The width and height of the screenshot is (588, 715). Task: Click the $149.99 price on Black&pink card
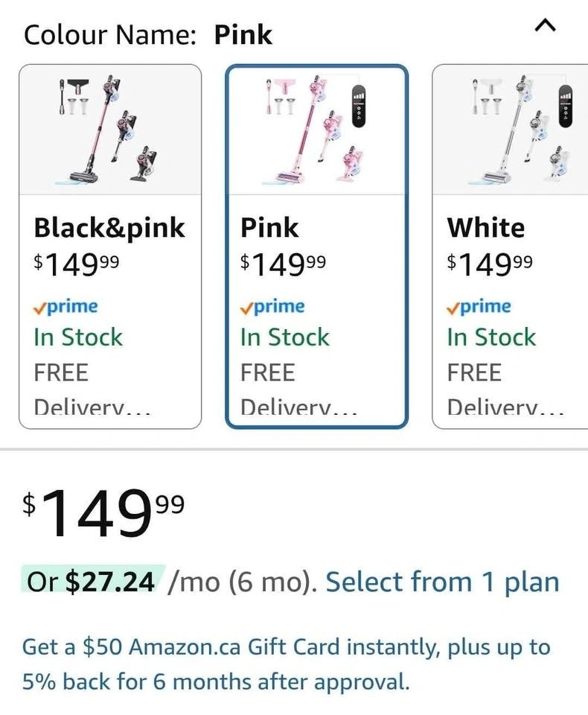click(x=76, y=262)
